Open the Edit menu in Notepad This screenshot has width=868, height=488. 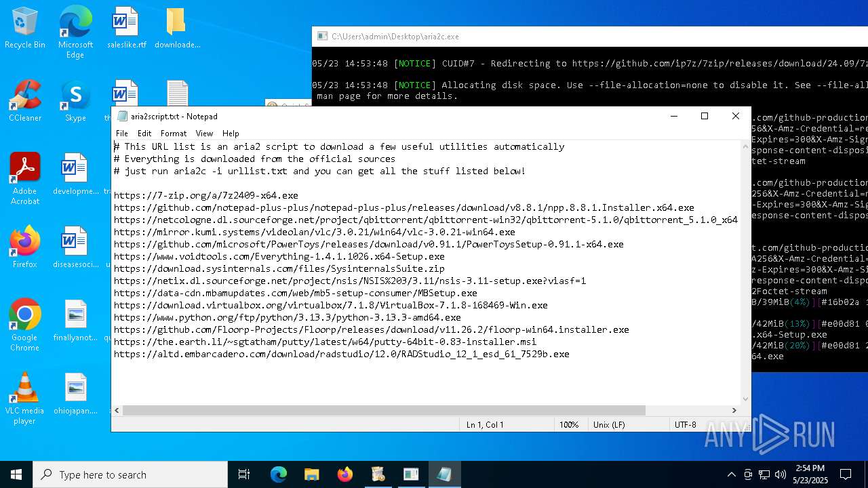144,134
